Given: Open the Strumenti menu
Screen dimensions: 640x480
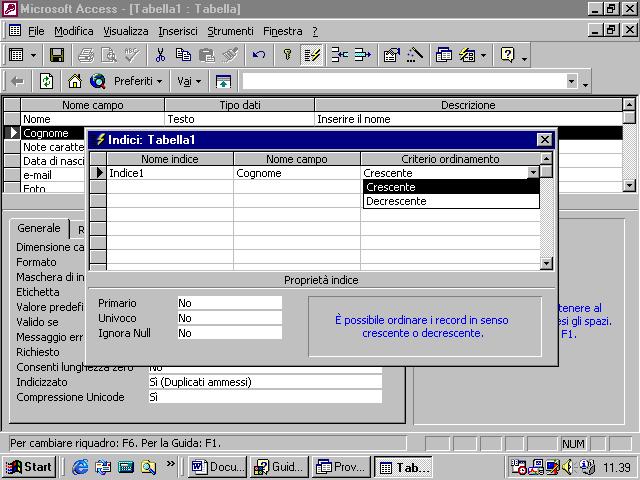Looking at the screenshot, I should [x=230, y=31].
